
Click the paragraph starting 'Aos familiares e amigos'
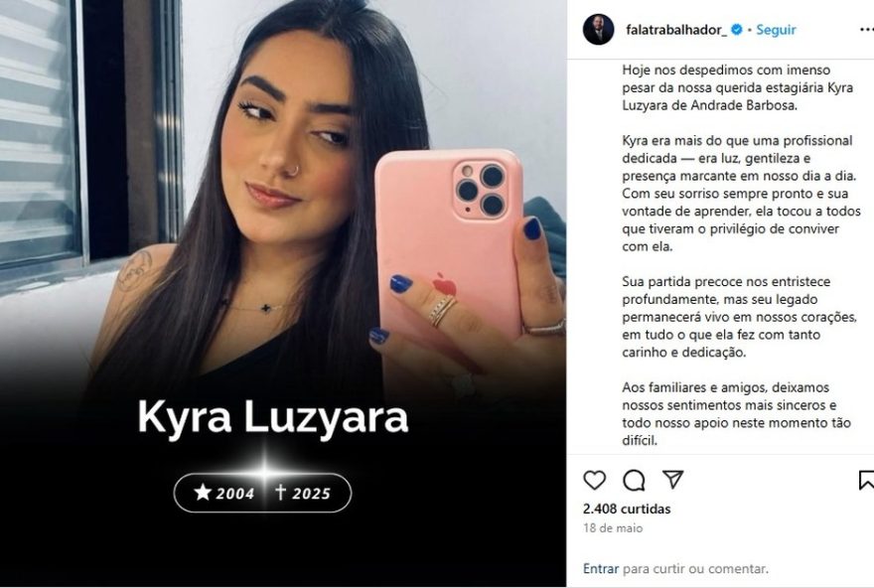(x=736, y=413)
